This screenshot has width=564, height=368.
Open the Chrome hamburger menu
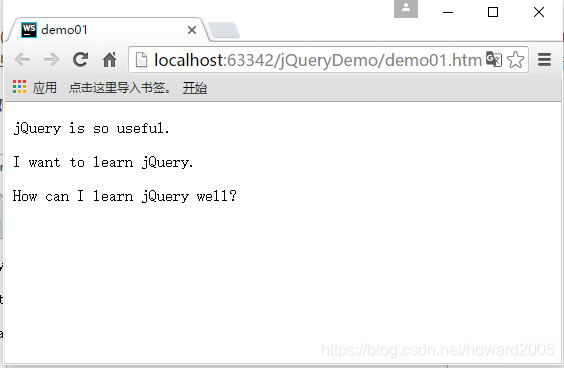[545, 59]
